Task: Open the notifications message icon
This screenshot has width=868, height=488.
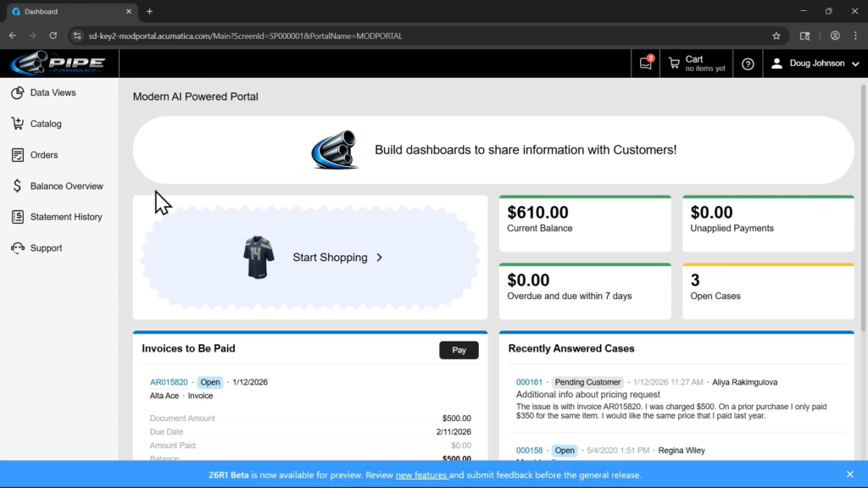Action: 646,64
